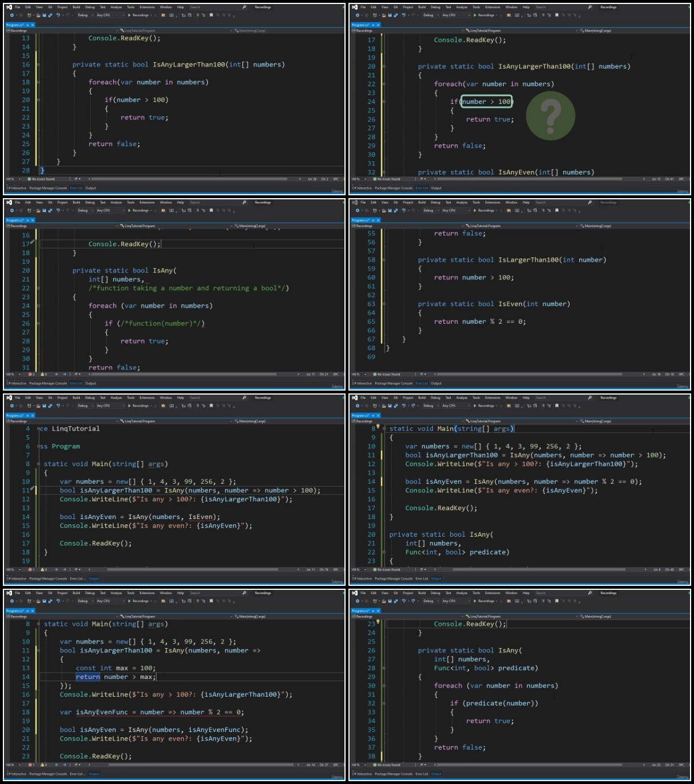Open Extensions menu in frame with 'const int max'

tap(147, 593)
